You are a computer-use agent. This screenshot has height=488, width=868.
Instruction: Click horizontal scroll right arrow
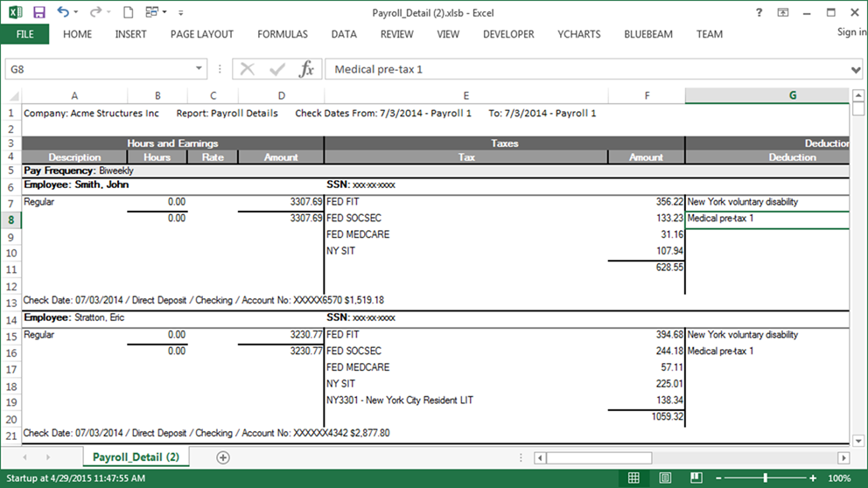(x=843, y=457)
